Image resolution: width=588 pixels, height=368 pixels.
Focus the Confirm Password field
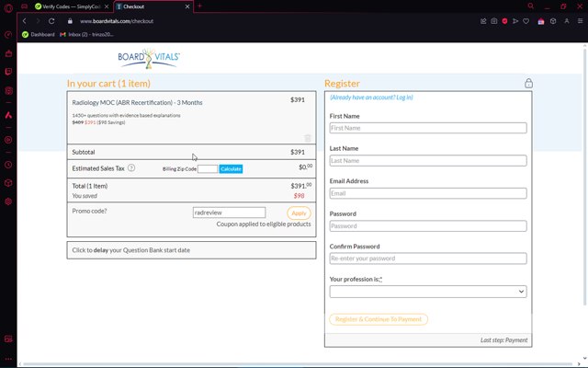[x=428, y=259]
